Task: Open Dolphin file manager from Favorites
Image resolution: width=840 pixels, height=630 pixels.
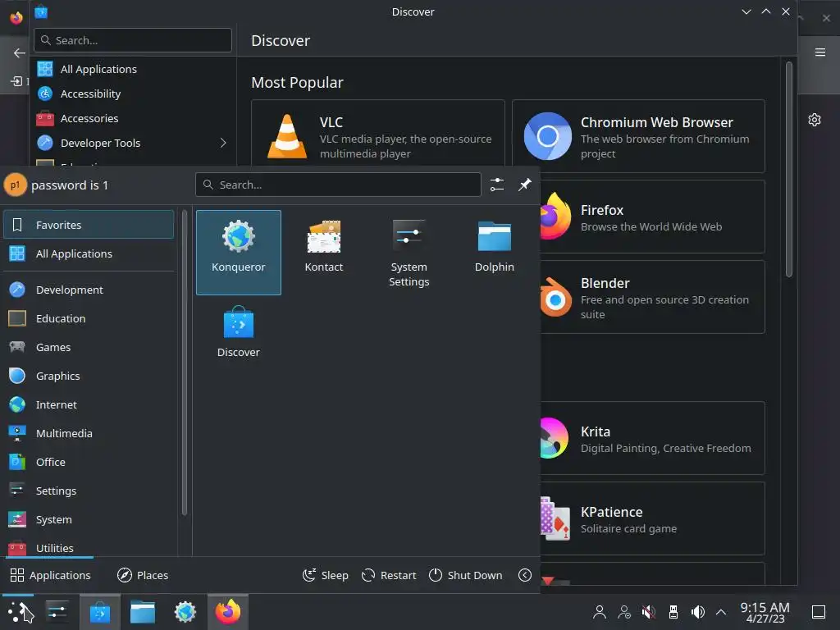Action: coord(494,253)
